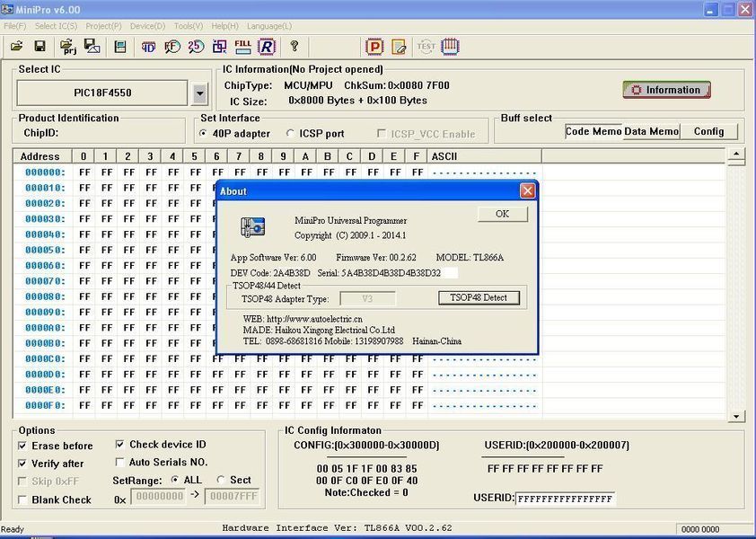This screenshot has width=756, height=539.
Task: Toggle the Check device ID checkbox
Action: tap(120, 444)
